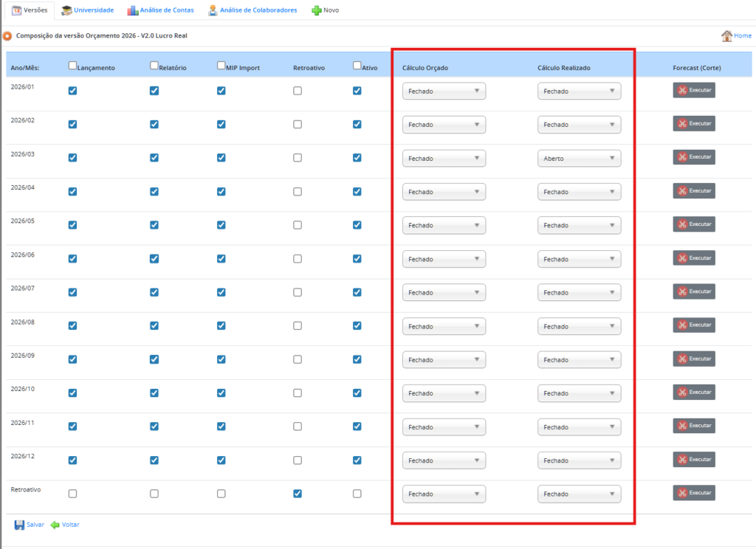Image resolution: width=756 pixels, height=549 pixels.
Task: Click the Análise de Colaboradores person icon
Action: 213,10
